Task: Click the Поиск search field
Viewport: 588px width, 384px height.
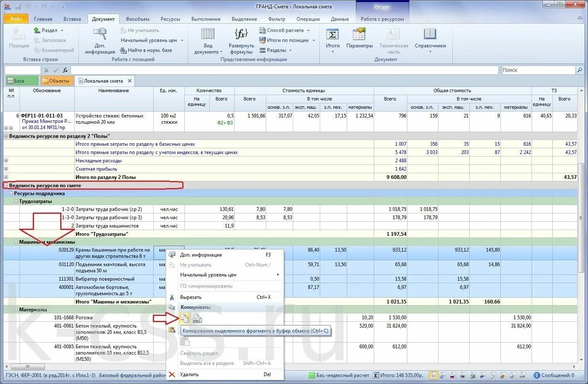Action: pos(538,70)
